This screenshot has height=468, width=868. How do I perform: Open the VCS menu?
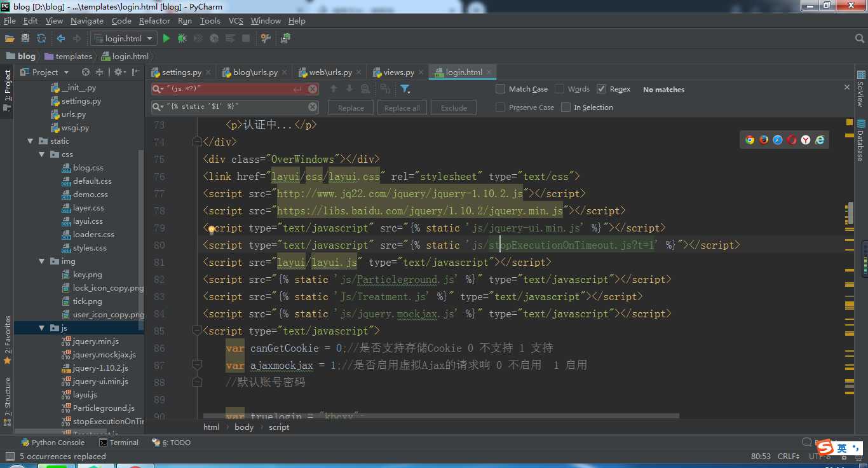pos(236,21)
